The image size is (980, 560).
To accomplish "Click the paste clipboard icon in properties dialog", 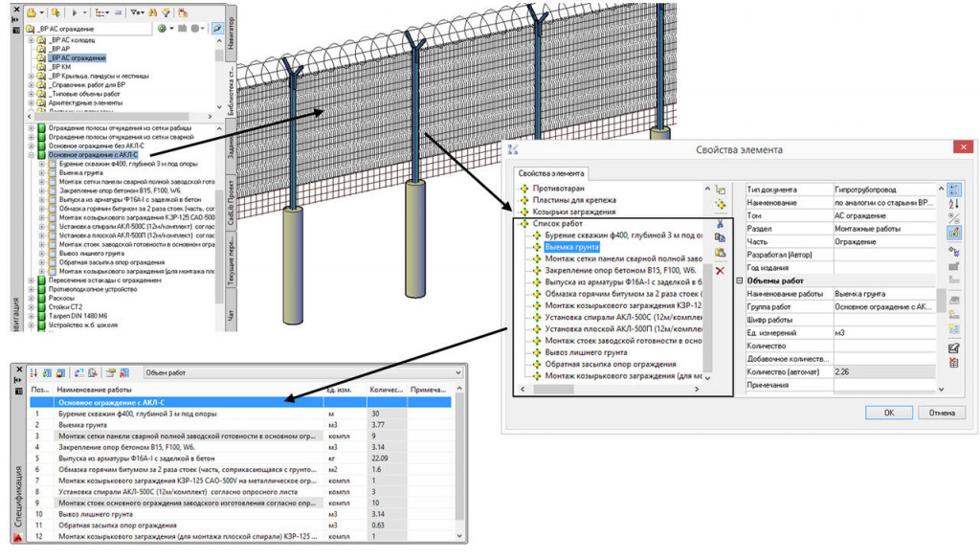I will (720, 253).
